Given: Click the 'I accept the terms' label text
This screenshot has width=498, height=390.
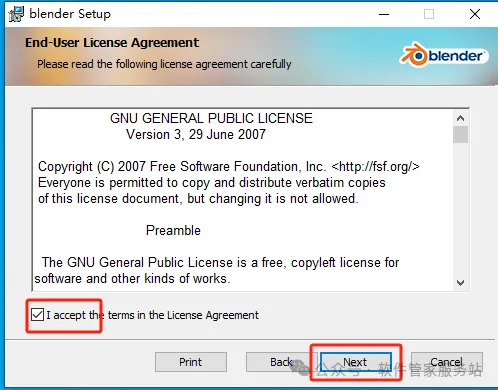Looking at the screenshot, I should pos(153,315).
